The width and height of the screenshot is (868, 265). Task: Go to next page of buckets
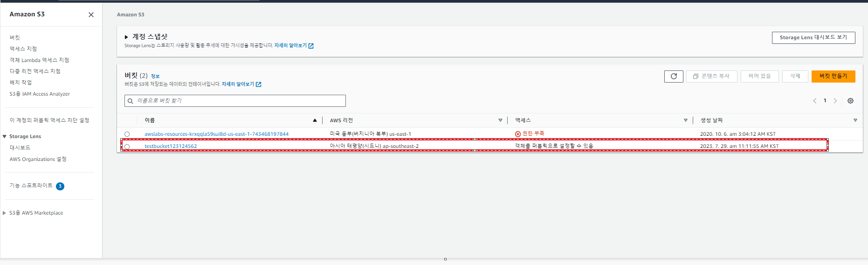click(835, 101)
